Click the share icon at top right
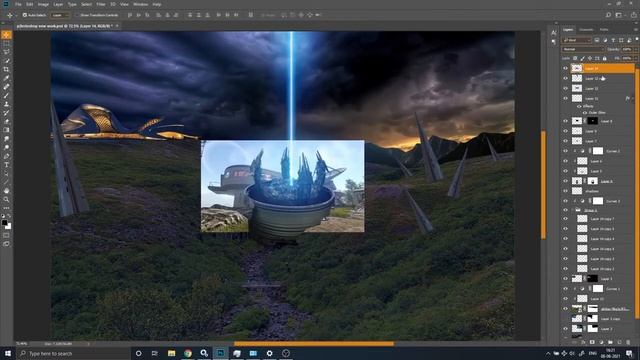This screenshot has height=360, width=640. coord(633,15)
